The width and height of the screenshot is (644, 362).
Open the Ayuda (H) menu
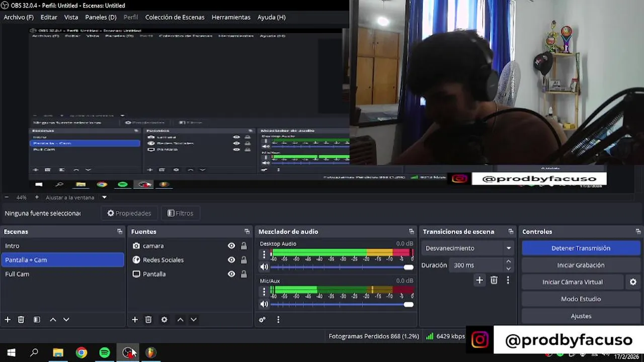click(x=271, y=17)
